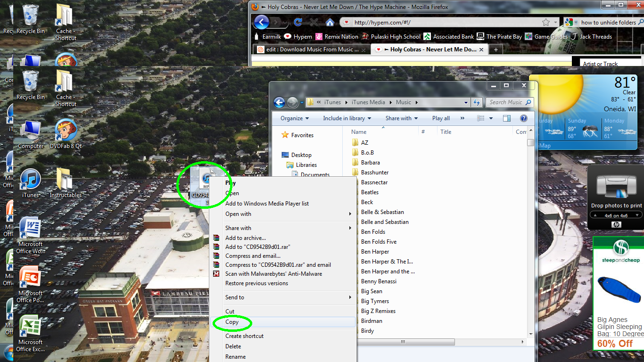Select the Microsoft Office Excel desktop shortcut
644x362 pixels.
coord(31,334)
